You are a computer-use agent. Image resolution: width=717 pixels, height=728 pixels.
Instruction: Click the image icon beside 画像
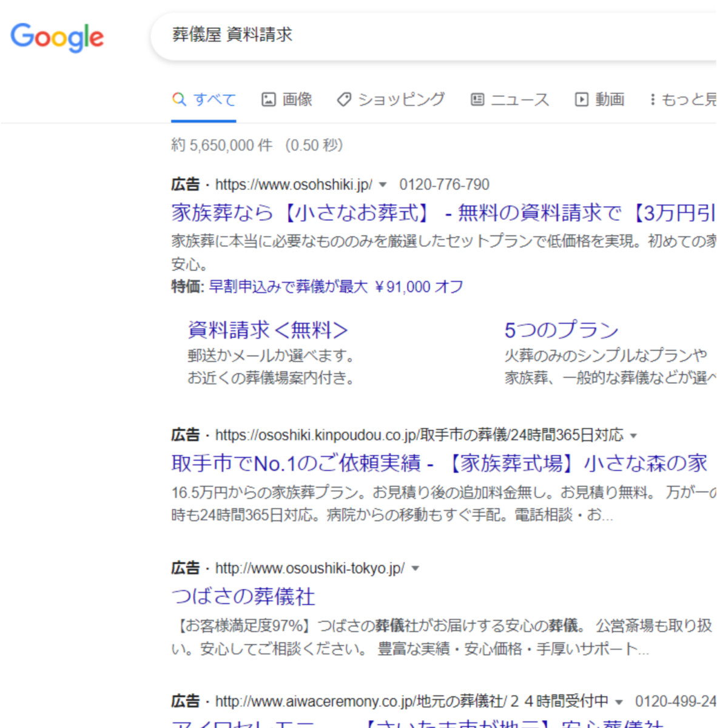click(x=268, y=99)
